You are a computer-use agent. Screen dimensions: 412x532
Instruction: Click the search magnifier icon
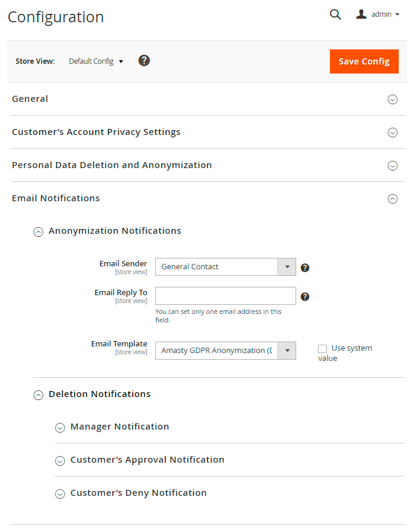pyautogui.click(x=335, y=14)
